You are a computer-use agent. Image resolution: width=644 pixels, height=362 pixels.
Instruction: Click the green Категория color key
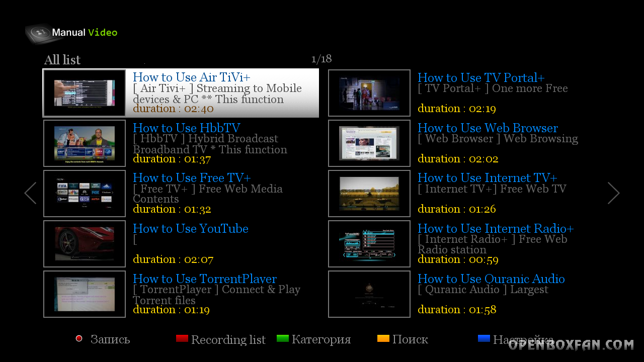(283, 338)
